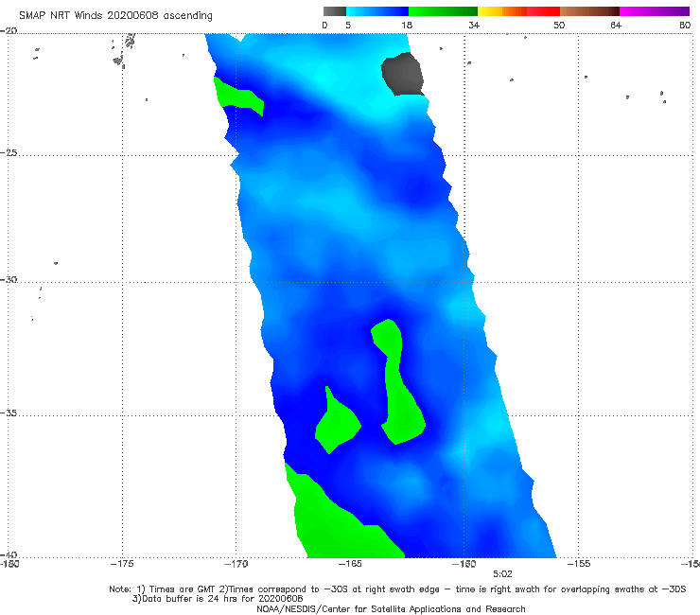The height and width of the screenshot is (615, 700).
Task: Click the green segment of the color bar
Action: (443, 11)
